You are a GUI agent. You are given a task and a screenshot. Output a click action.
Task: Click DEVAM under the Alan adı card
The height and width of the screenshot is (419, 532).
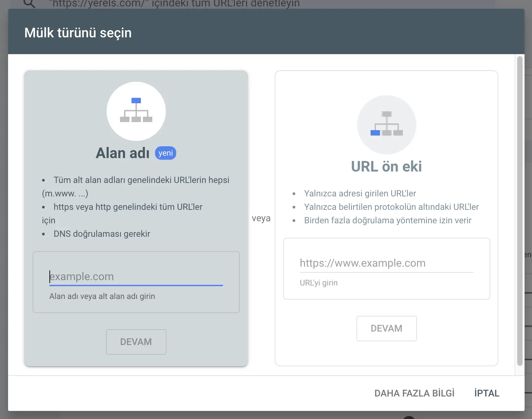pos(136,342)
